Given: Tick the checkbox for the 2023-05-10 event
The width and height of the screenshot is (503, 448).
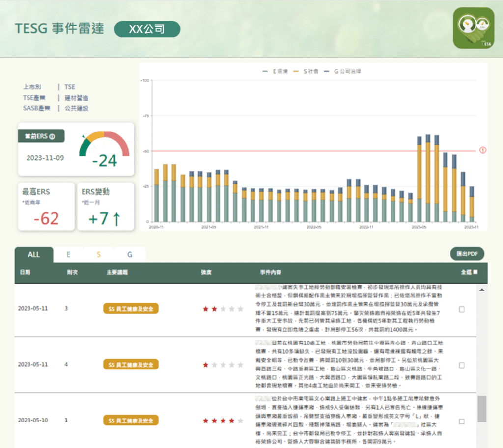Looking at the screenshot, I should [x=461, y=421].
